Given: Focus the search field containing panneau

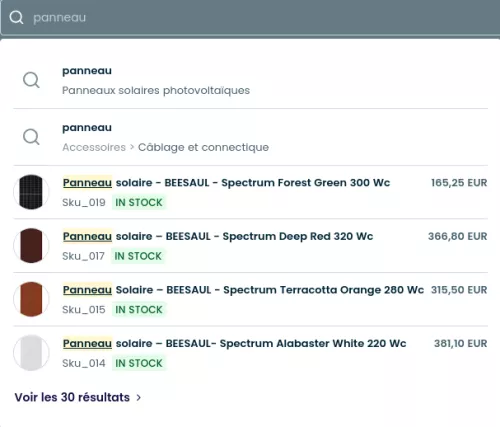Looking at the screenshot, I should tap(250, 17).
